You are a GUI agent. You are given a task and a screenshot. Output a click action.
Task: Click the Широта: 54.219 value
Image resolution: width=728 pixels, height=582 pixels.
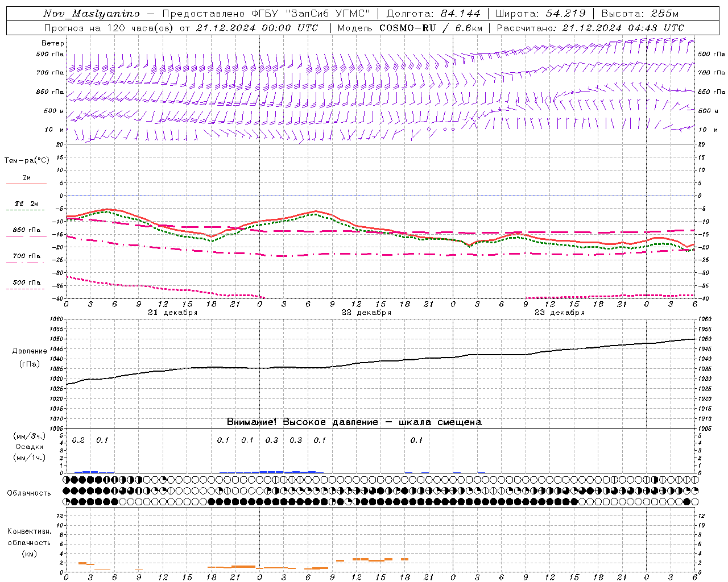coord(541,14)
